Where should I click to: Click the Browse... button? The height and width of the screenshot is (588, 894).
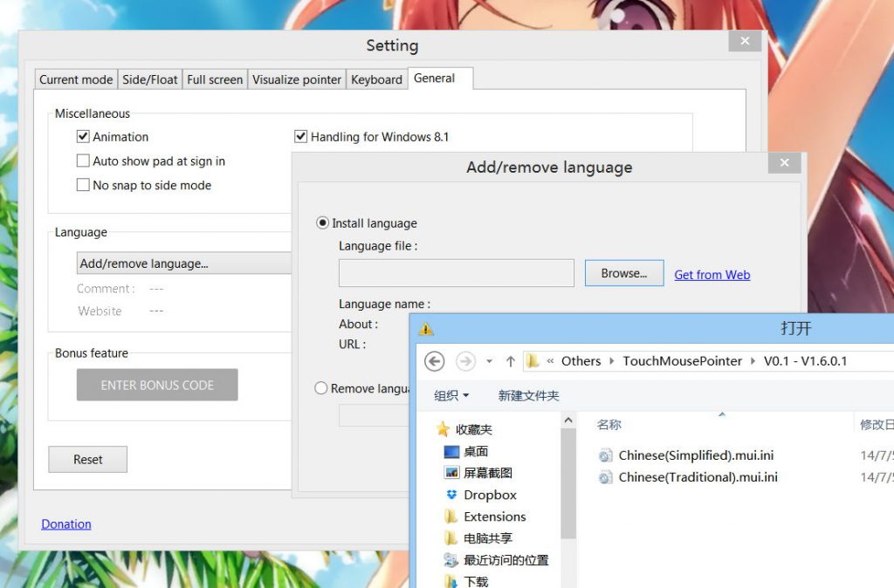(x=623, y=273)
